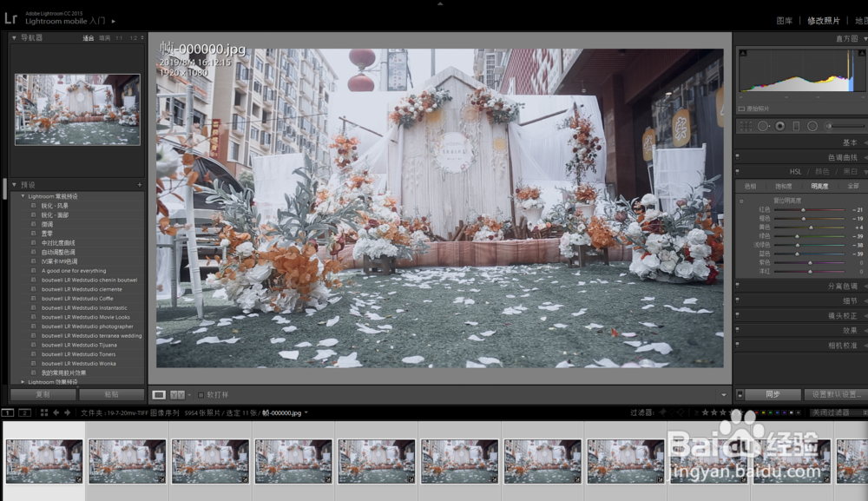Switch to before/after Y|Y view

[x=177, y=395]
